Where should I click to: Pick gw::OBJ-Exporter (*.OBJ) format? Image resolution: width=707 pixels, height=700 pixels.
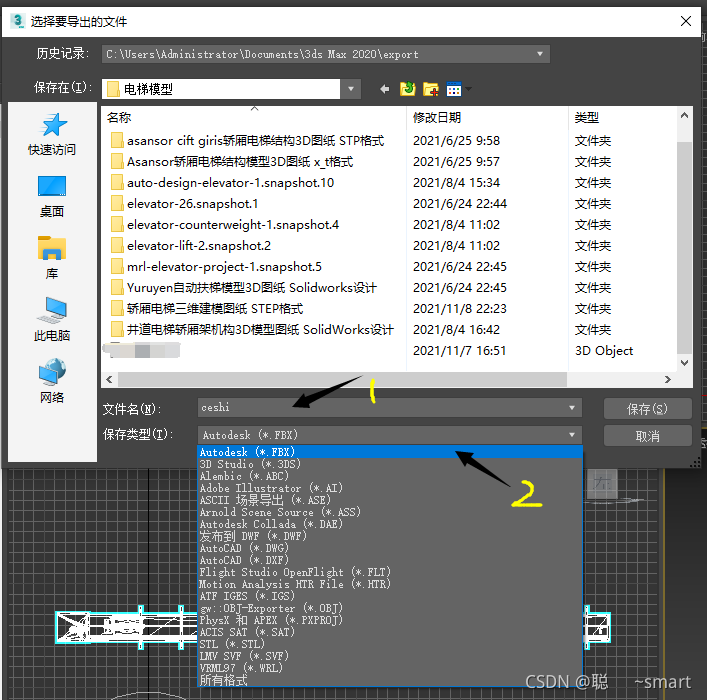pyautogui.click(x=390, y=608)
